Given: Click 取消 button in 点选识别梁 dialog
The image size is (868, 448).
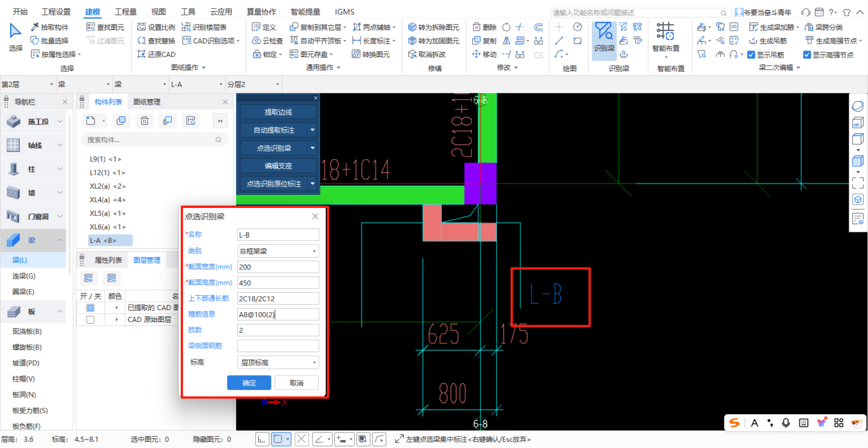Looking at the screenshot, I should (x=296, y=383).
